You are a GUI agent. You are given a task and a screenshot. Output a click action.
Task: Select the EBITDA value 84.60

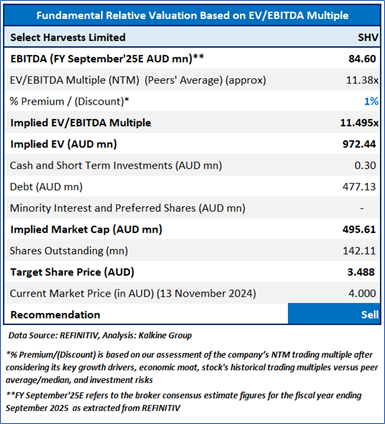[362, 59]
